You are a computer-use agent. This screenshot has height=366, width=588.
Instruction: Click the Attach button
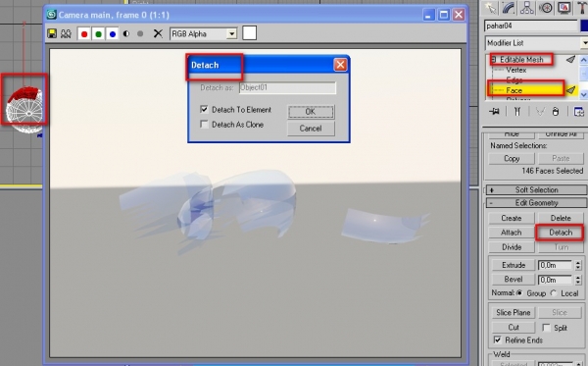pyautogui.click(x=512, y=233)
